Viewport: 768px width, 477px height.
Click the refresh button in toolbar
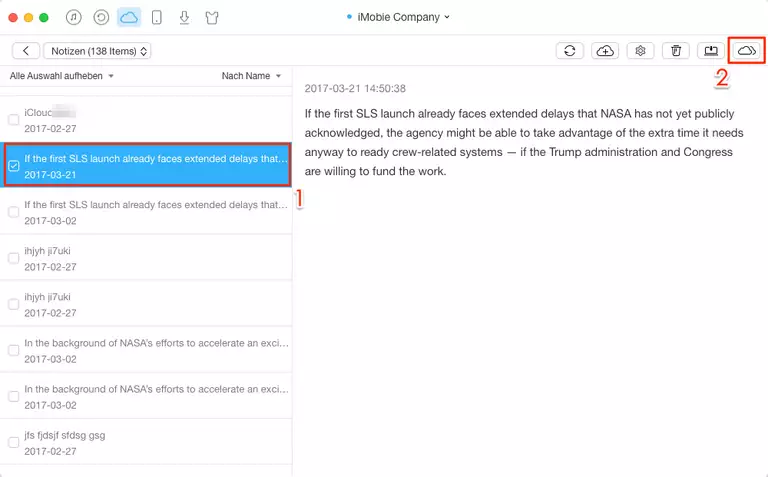point(569,50)
